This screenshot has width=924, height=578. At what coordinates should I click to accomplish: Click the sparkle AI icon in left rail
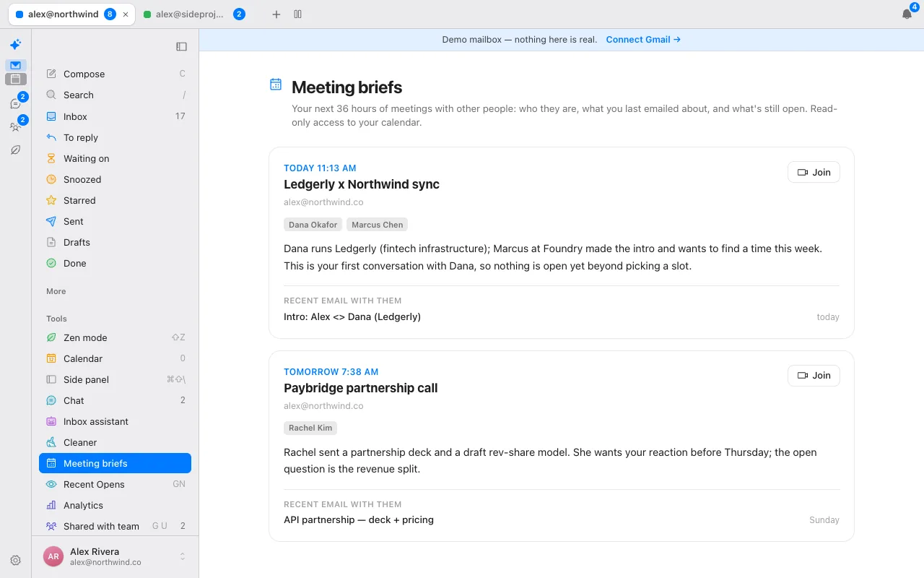pos(15,45)
